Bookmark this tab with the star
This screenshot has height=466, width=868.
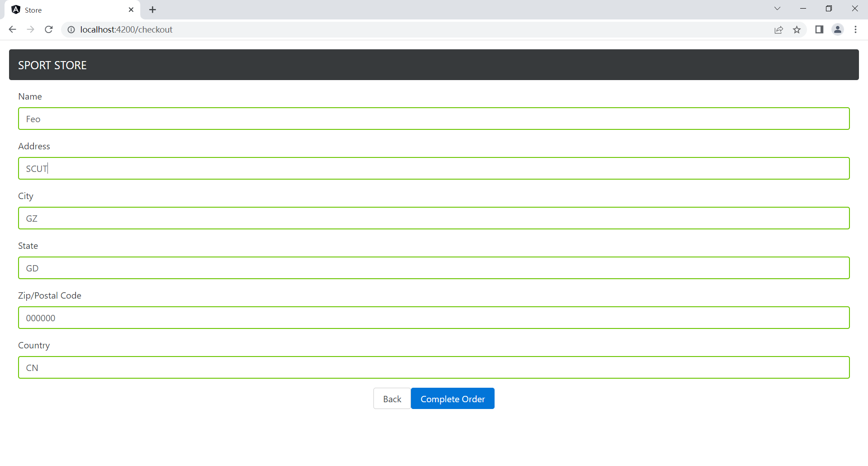click(x=797, y=29)
